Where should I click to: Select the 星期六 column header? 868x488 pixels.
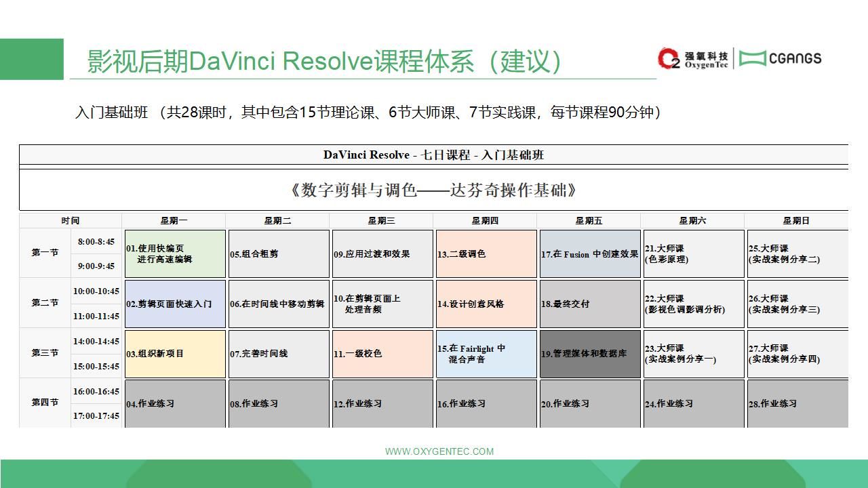click(692, 221)
